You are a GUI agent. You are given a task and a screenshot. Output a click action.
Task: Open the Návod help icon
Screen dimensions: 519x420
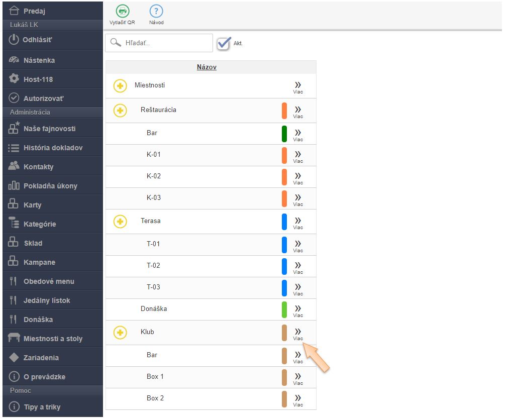(x=156, y=12)
